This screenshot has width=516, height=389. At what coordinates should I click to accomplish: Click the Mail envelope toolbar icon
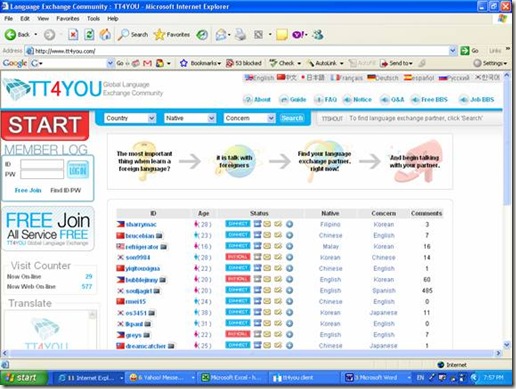[x=221, y=34]
